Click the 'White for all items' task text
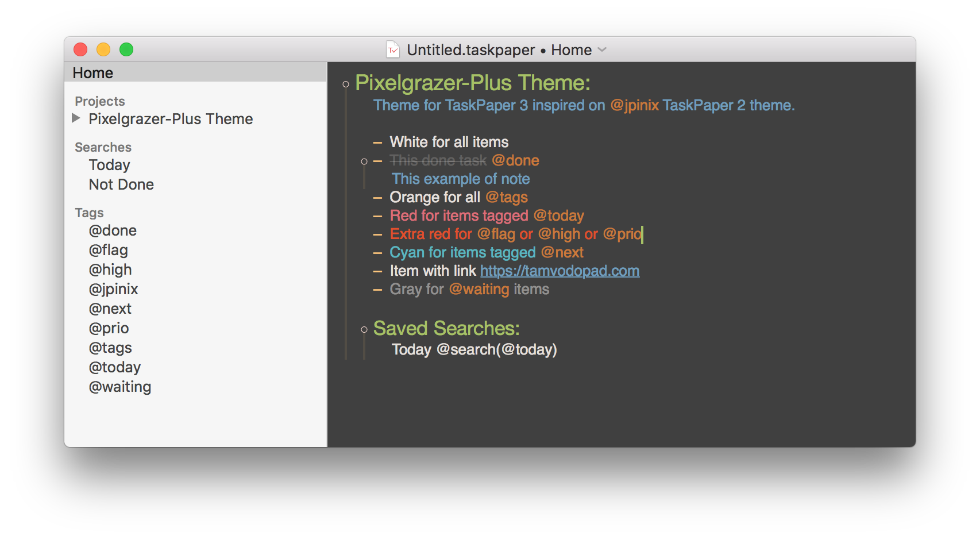This screenshot has width=980, height=539. point(449,142)
